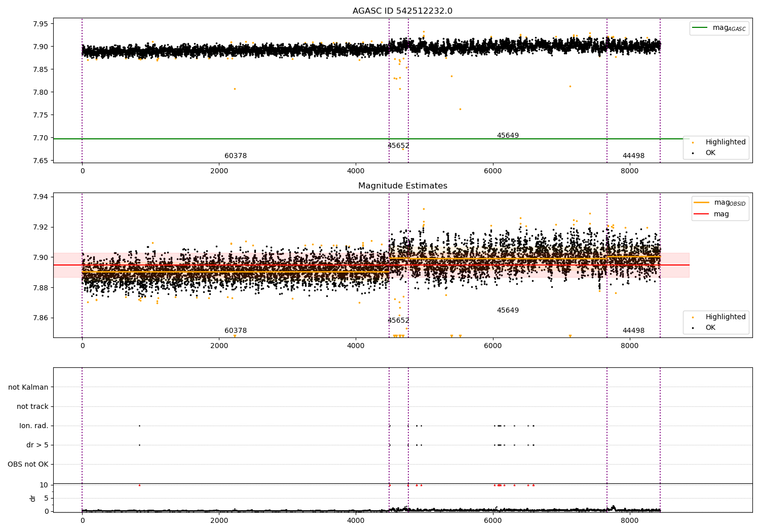Image resolution: width=760 pixels, height=532 pixels.
Task: Click OBSID label 44498 in top plot
Action: [x=633, y=156]
